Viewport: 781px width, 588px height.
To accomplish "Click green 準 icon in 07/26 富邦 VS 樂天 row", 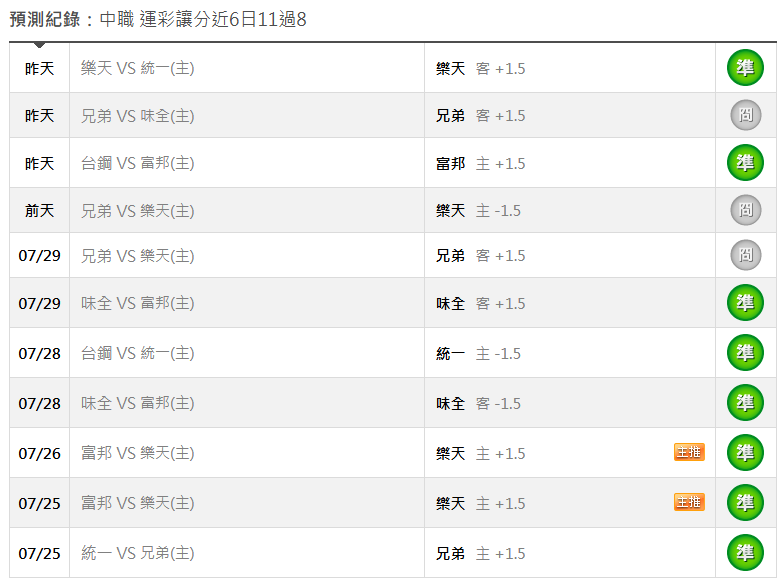I will click(745, 453).
